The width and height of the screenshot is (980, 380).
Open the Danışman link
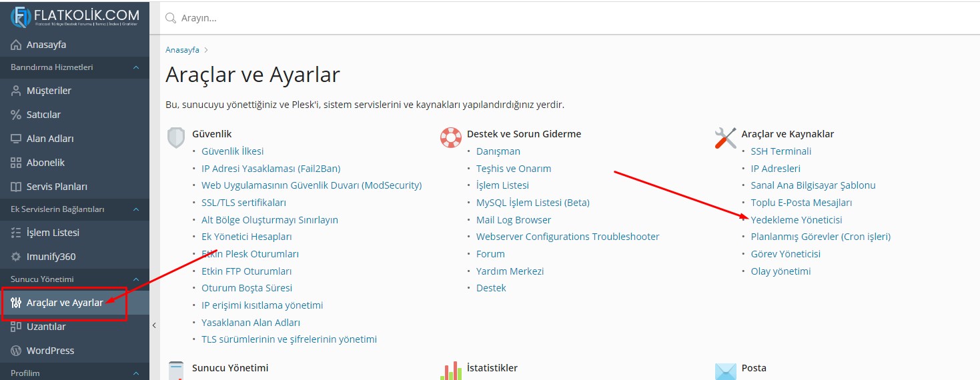pyautogui.click(x=498, y=151)
